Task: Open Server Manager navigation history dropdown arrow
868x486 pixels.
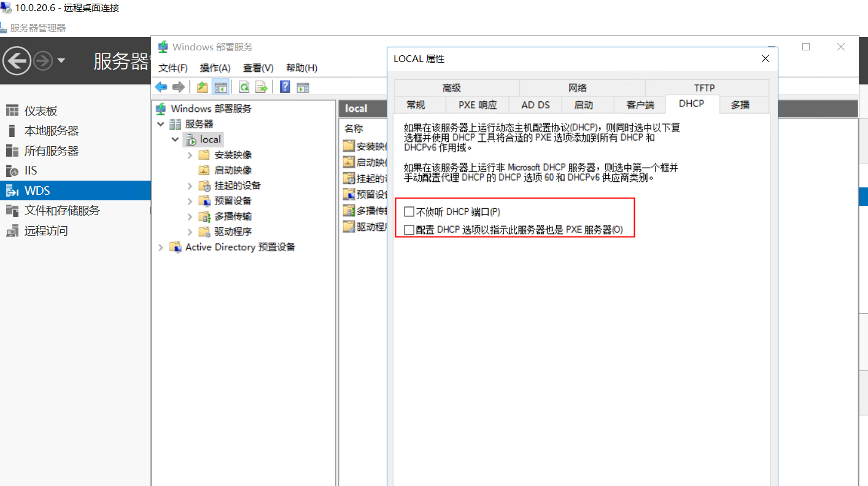Action: click(61, 61)
